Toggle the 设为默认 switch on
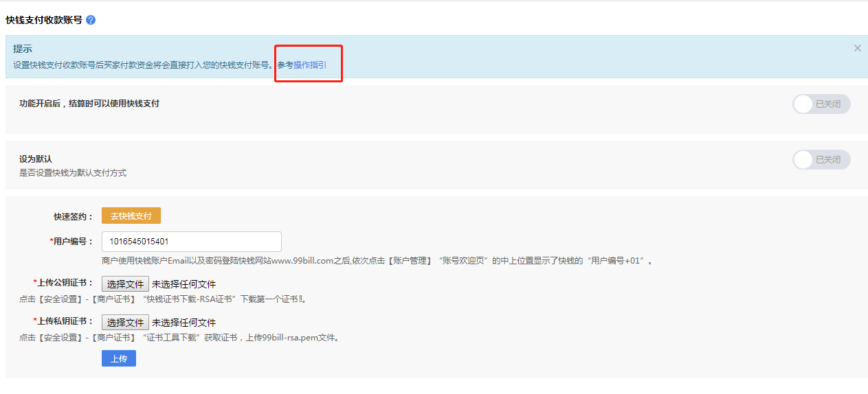 click(821, 160)
